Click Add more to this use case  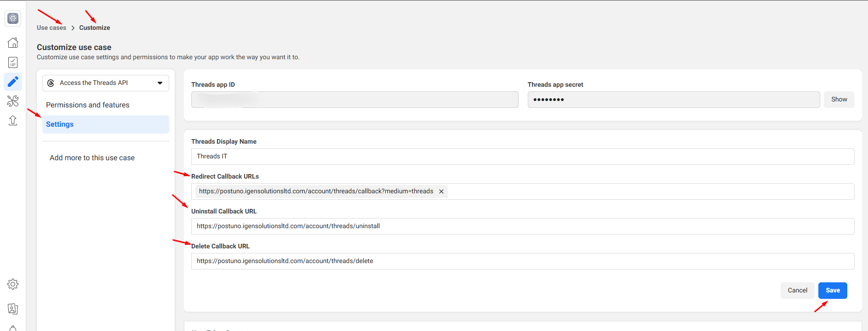(92, 158)
